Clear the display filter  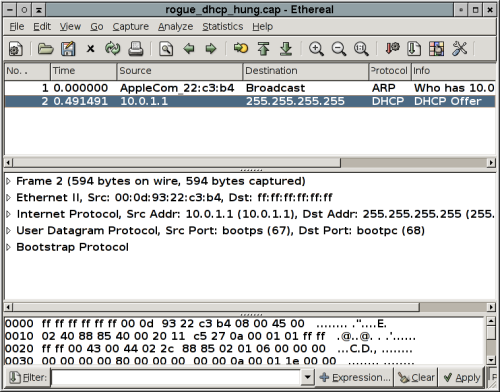pos(416,377)
